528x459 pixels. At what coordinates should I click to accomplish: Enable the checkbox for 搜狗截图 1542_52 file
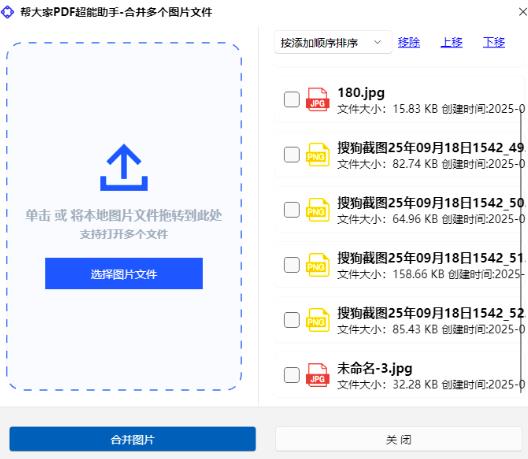coord(292,320)
